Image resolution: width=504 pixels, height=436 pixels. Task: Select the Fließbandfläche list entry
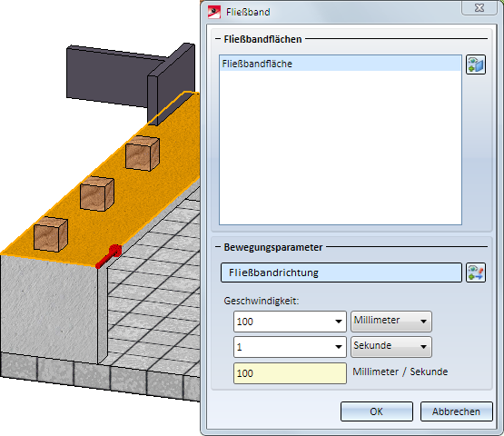pos(341,64)
